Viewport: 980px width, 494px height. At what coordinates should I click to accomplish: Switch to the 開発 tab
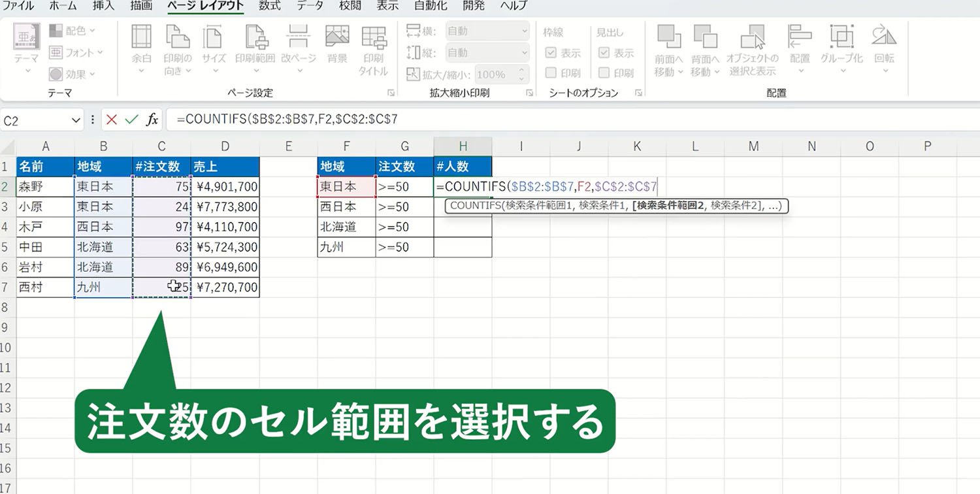pos(474,6)
